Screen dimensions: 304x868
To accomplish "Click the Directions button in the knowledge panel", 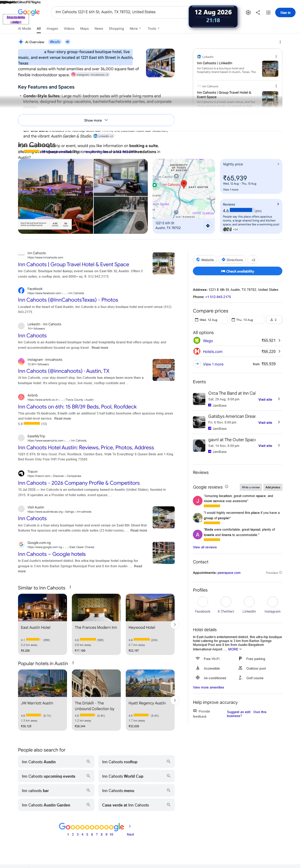I will pyautogui.click(x=232, y=259).
